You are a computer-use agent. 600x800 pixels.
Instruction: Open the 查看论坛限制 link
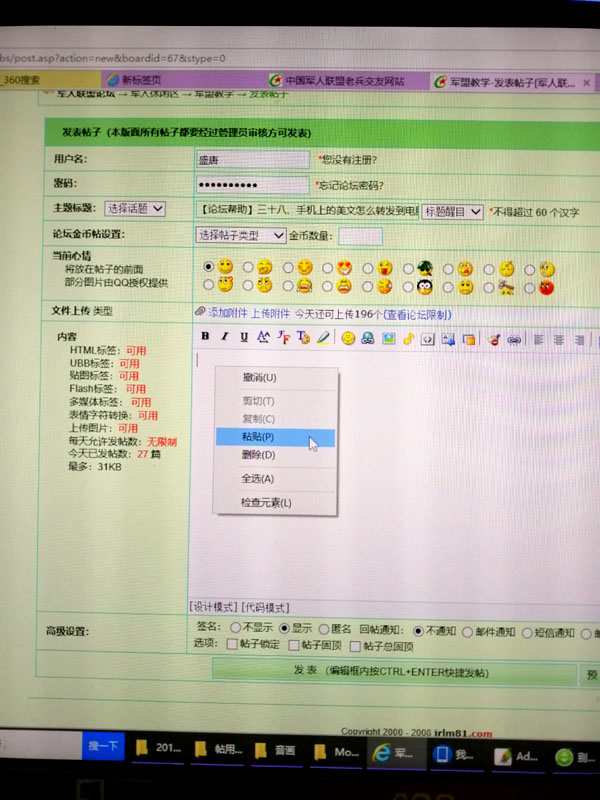[x=417, y=315]
